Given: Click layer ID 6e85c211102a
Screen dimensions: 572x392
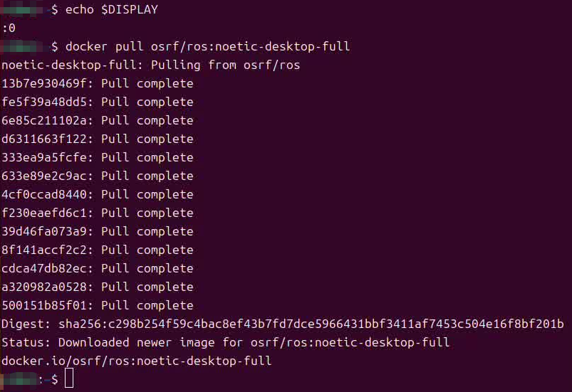Looking at the screenshot, I should tap(44, 120).
